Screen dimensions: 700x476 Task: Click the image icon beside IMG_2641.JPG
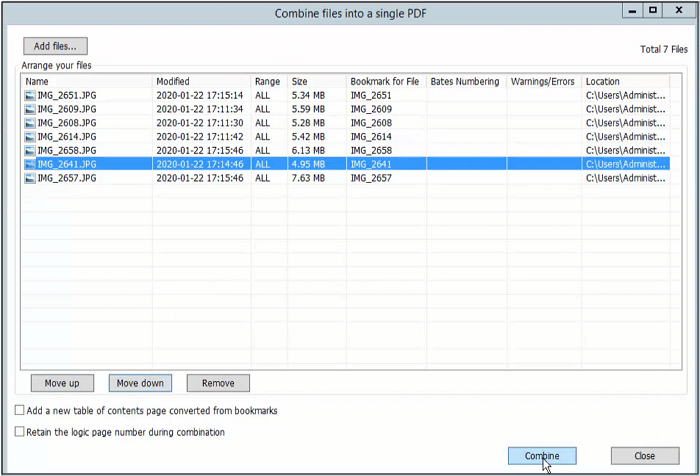coord(30,164)
